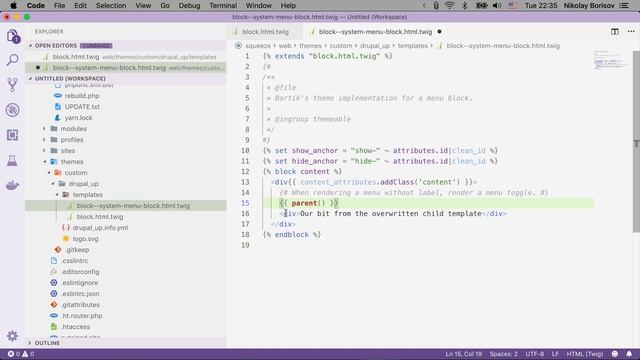This screenshot has width=640, height=360.
Task: Change indentation via Spaces: 2
Action: [503, 354]
